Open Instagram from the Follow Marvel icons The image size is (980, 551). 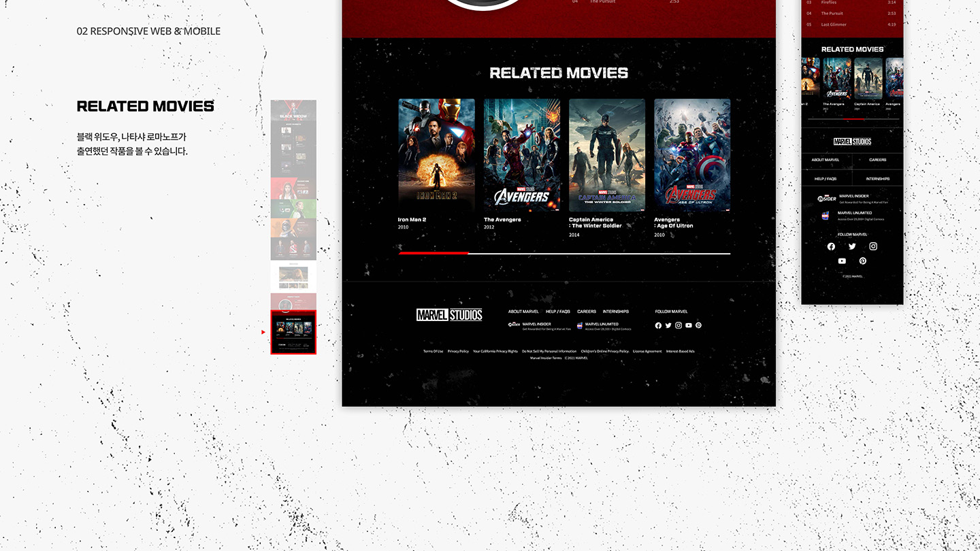(678, 325)
